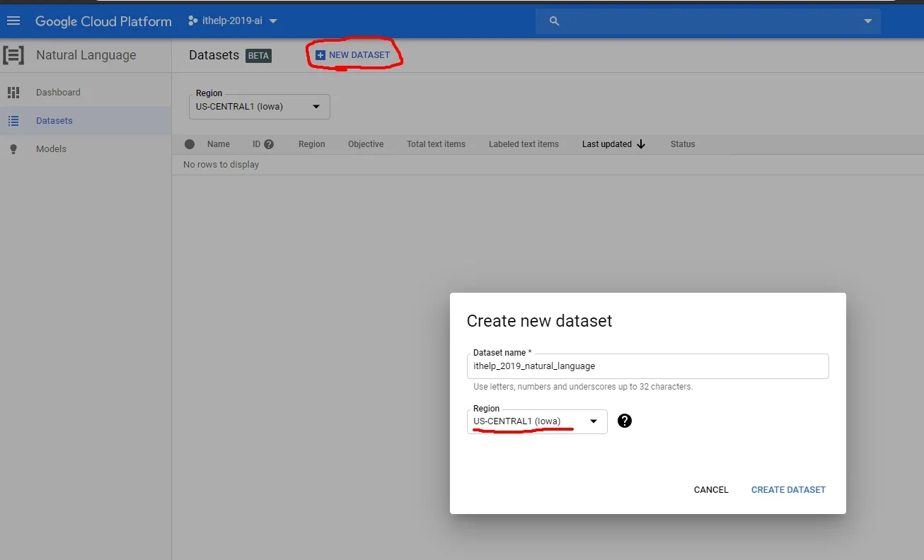This screenshot has height=560, width=924.
Task: Click the Natural Language heading text
Action: (x=86, y=55)
